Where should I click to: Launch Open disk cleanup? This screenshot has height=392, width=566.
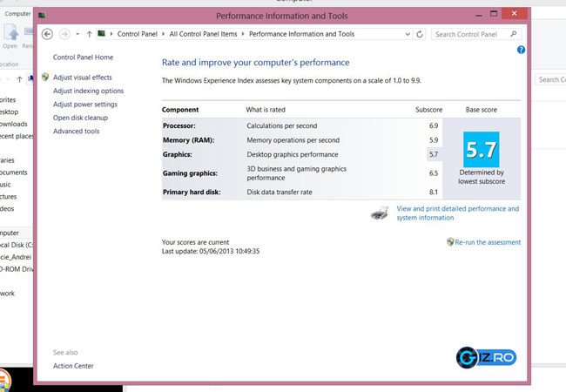coord(80,118)
